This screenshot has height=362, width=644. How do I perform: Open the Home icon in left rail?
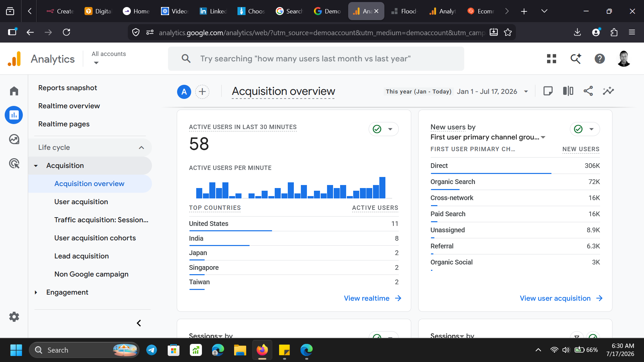click(14, 91)
